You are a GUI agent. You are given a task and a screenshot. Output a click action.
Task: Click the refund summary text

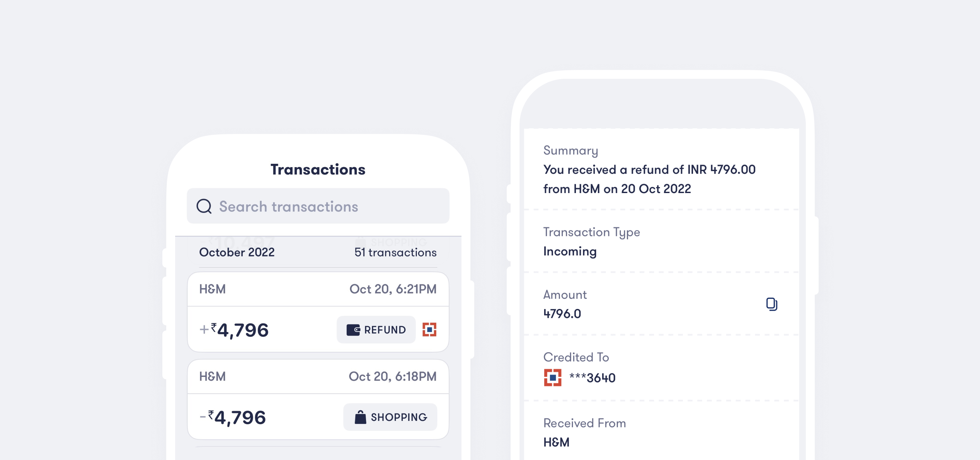tap(649, 179)
